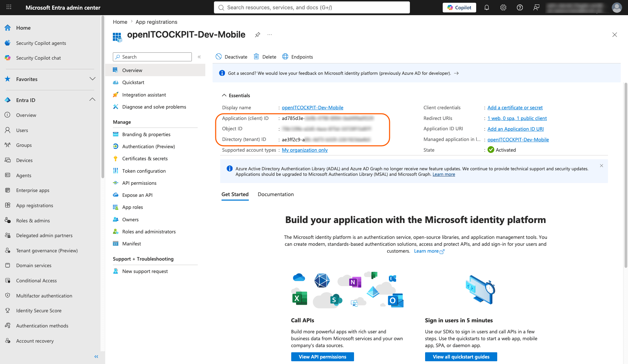Open the feedback banner arrow
The image size is (628, 364).
click(456, 73)
